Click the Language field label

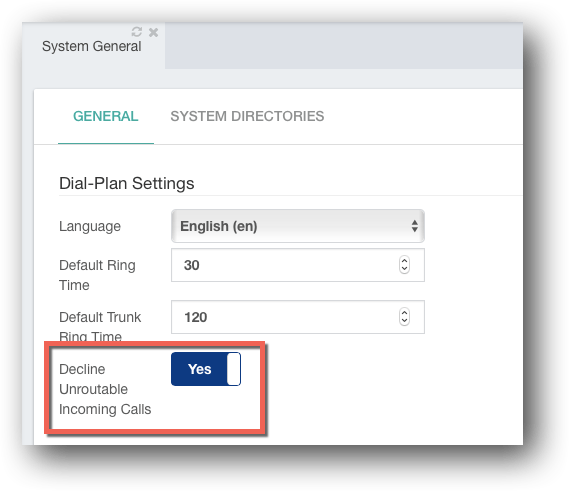point(90,226)
